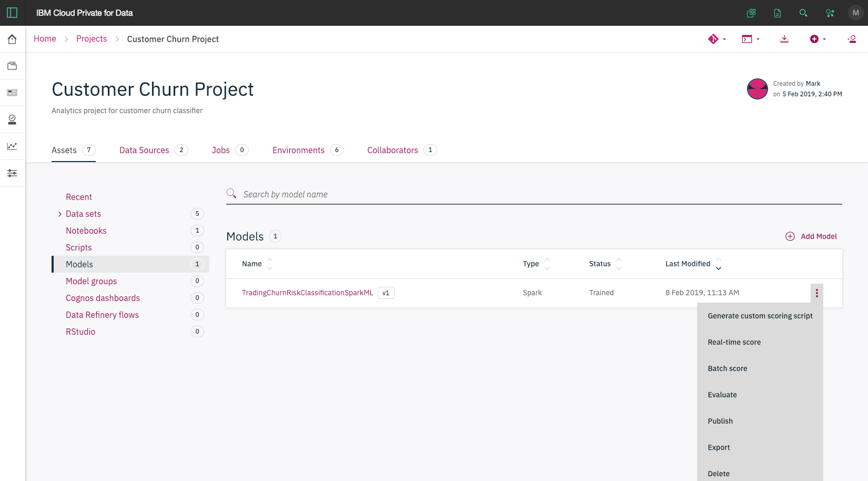Open TradingChurnRiskClassificationSparkML model link
Screen dimensions: 868x481
(x=308, y=293)
